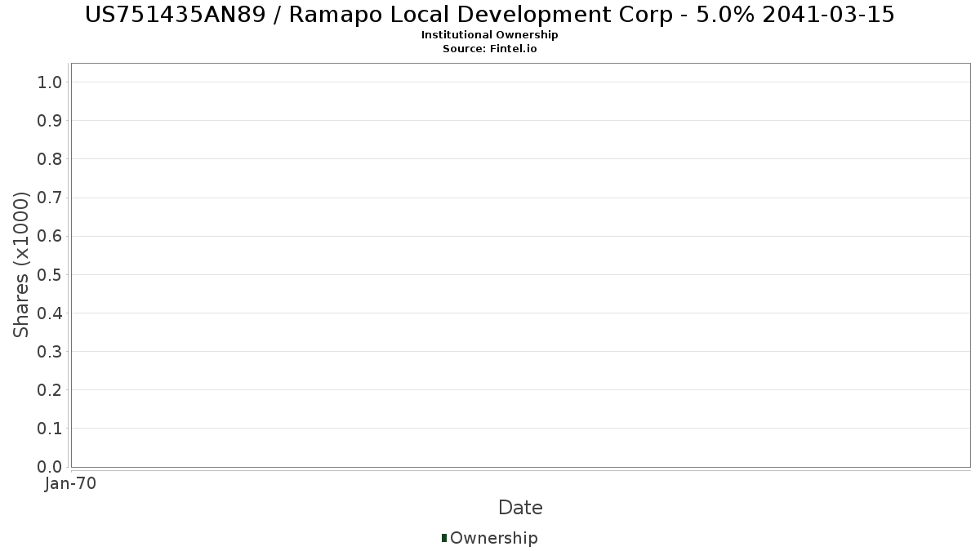Click the Jan-70 x-axis tick label

(x=71, y=484)
